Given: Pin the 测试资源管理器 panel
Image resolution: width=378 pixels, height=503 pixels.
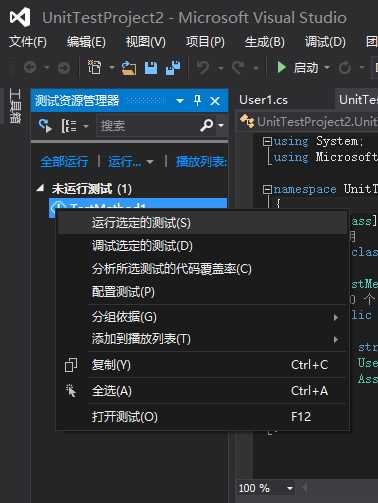Looking at the screenshot, I should pyautogui.click(x=197, y=100).
